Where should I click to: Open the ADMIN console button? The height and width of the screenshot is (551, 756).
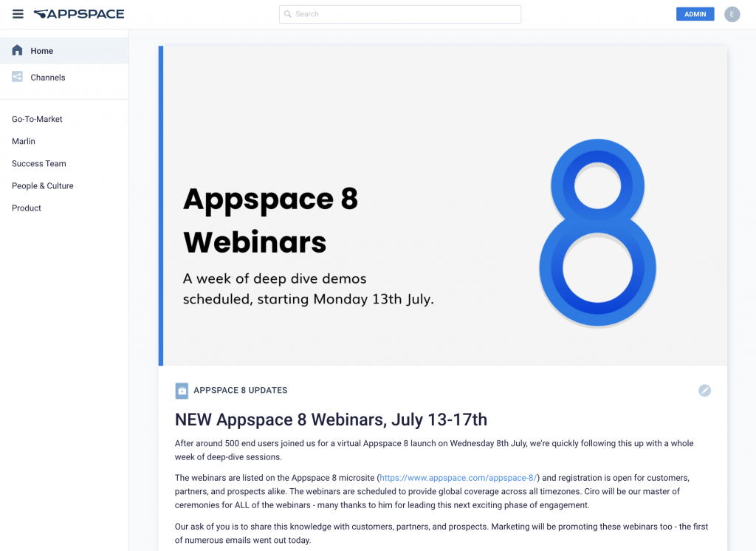tap(695, 14)
